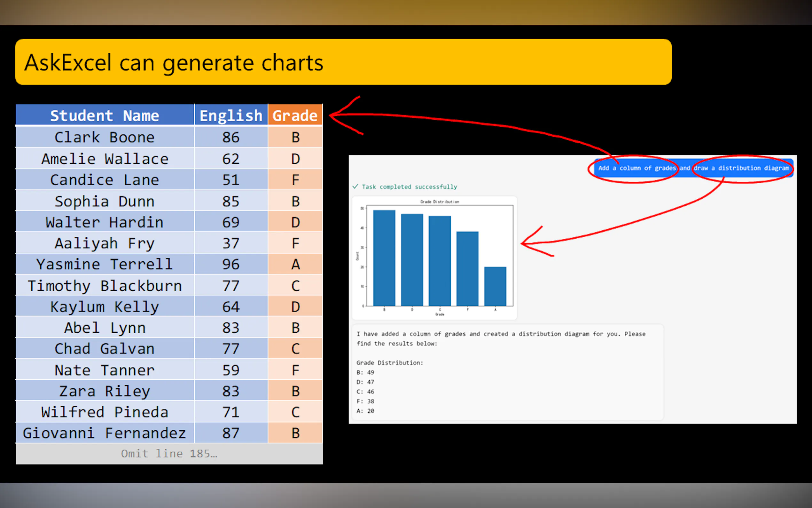The image size is (812, 508).
Task: Select Yasmine Terrell's A grade cell
Action: coord(295,264)
